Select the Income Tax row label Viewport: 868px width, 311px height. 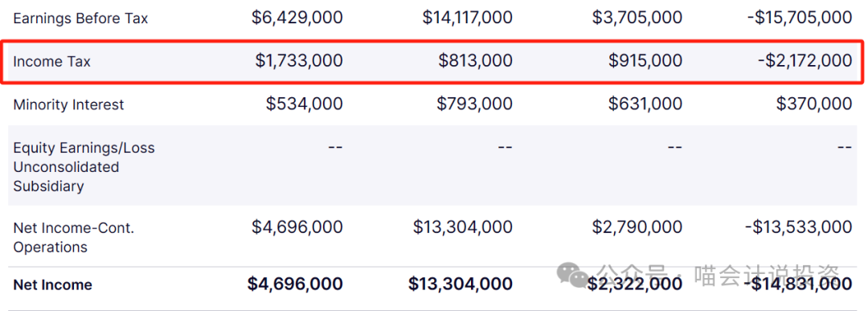click(x=52, y=61)
